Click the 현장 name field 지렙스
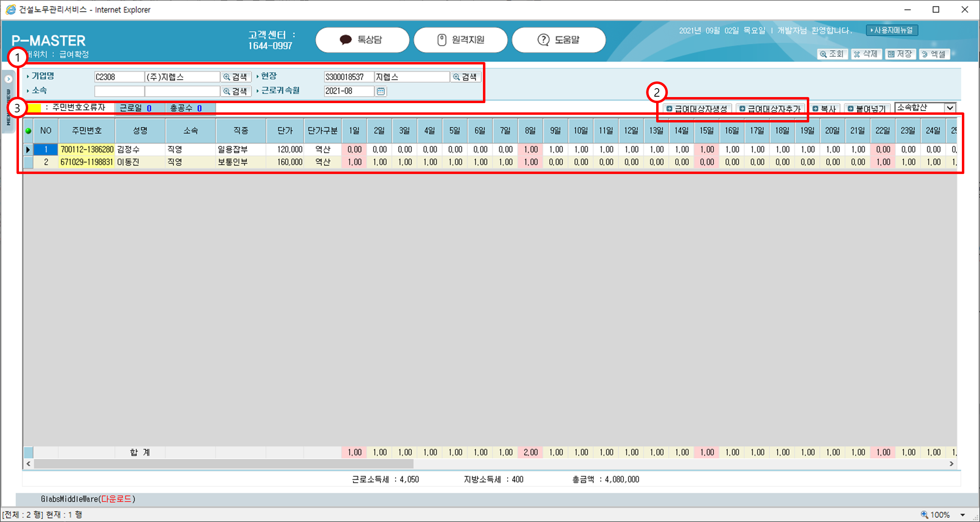Image resolution: width=980 pixels, height=522 pixels. click(x=412, y=77)
